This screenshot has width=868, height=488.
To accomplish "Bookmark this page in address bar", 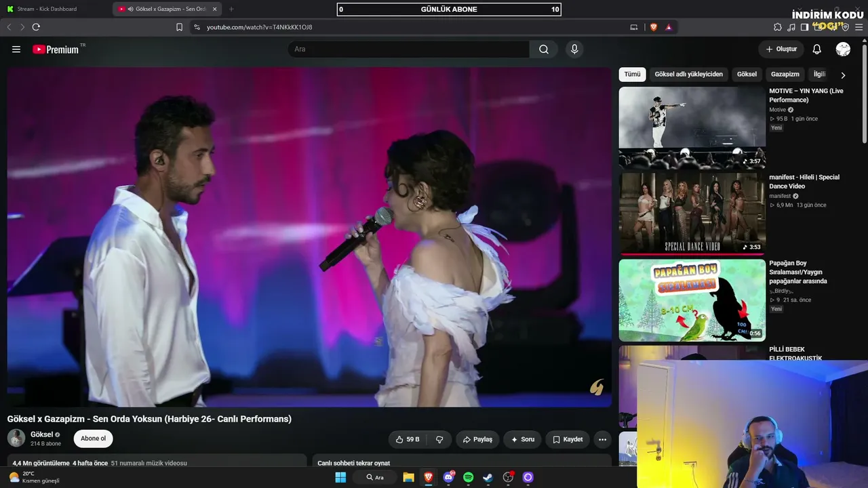I will [179, 27].
